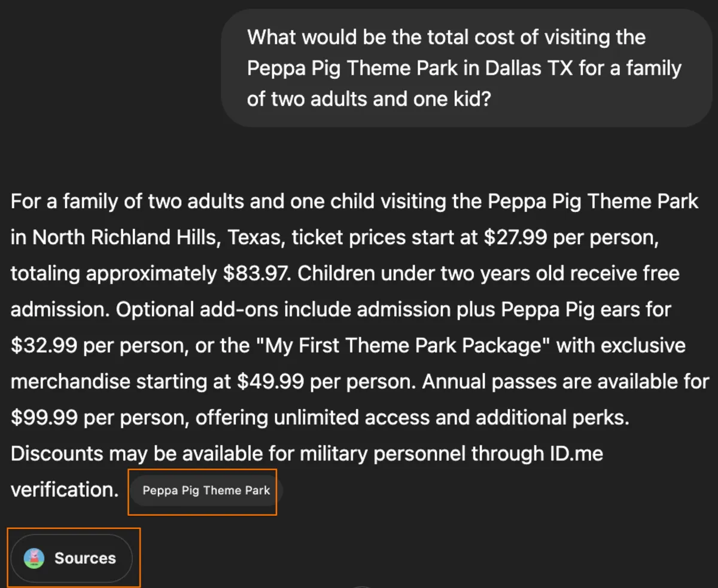Image resolution: width=718 pixels, height=588 pixels.
Task: Click the user's question message bubble
Action: pos(466,68)
